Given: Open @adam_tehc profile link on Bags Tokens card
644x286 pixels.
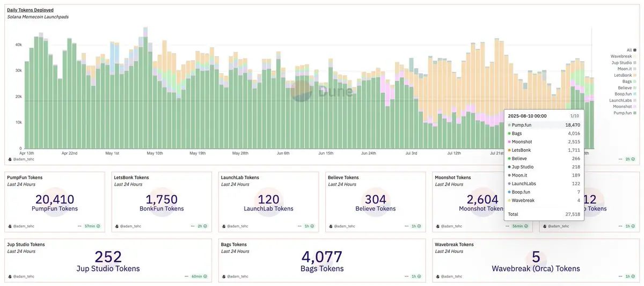Looking at the screenshot, I should [238, 277].
